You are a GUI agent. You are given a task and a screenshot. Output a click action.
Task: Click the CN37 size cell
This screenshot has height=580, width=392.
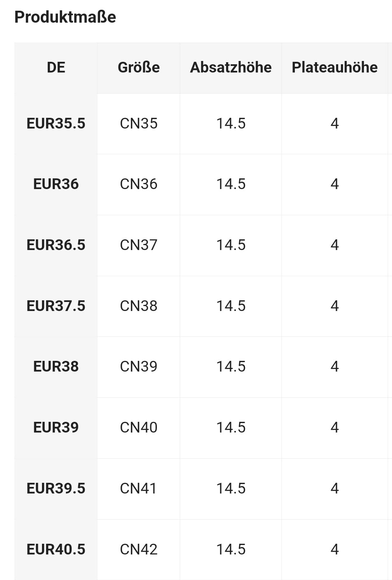139,245
